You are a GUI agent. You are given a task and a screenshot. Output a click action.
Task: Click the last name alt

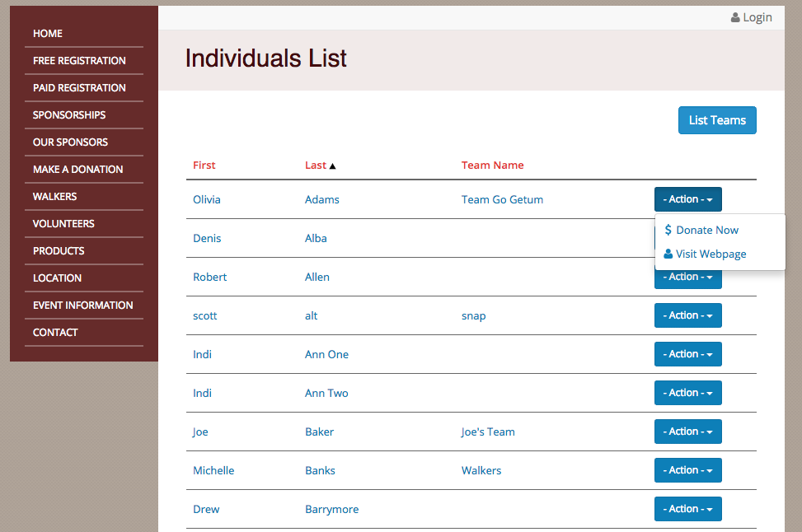[311, 316]
